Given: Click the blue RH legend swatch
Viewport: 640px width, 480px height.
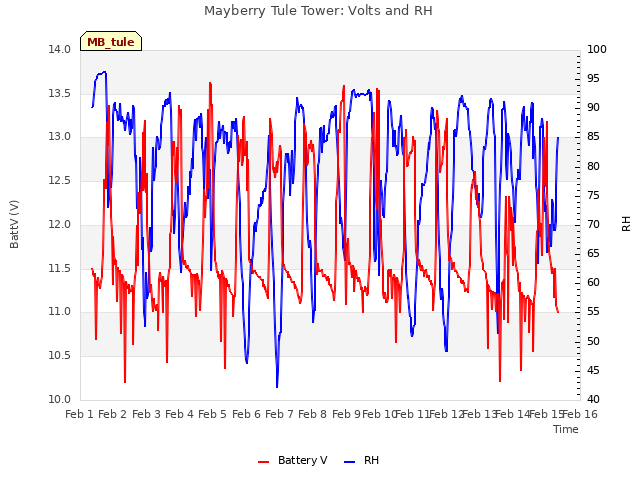Looking at the screenshot, I should click(x=350, y=462).
